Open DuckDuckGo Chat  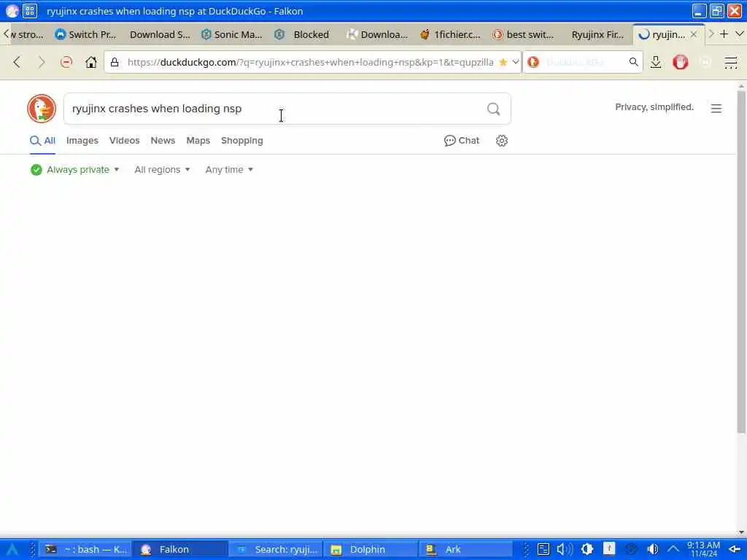click(462, 141)
